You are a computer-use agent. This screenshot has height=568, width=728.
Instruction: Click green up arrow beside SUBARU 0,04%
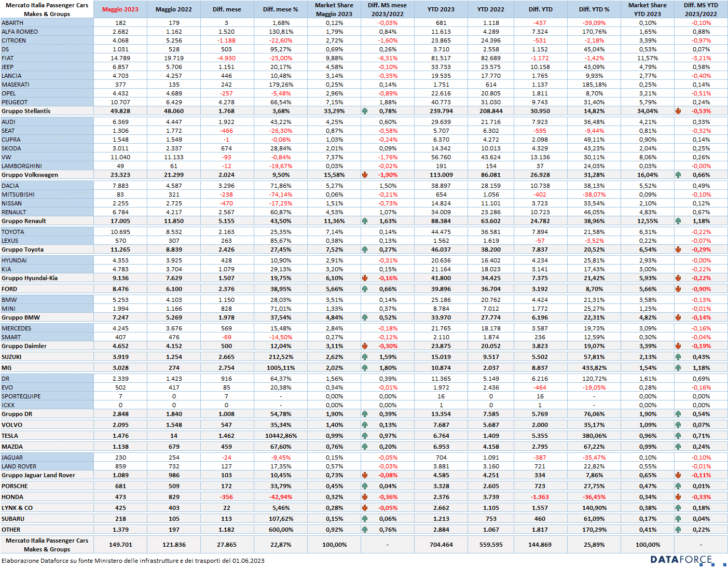point(678,519)
